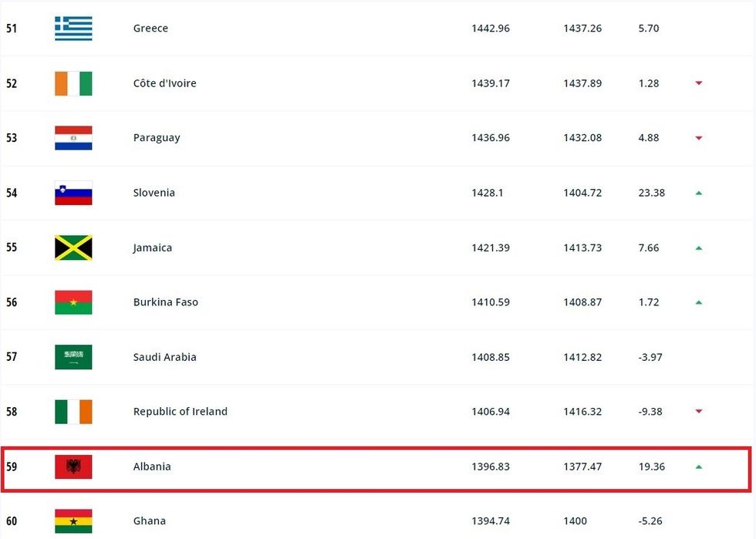Click the Jamaica flag icon
Image resolution: width=756 pixels, height=539 pixels.
(73, 248)
